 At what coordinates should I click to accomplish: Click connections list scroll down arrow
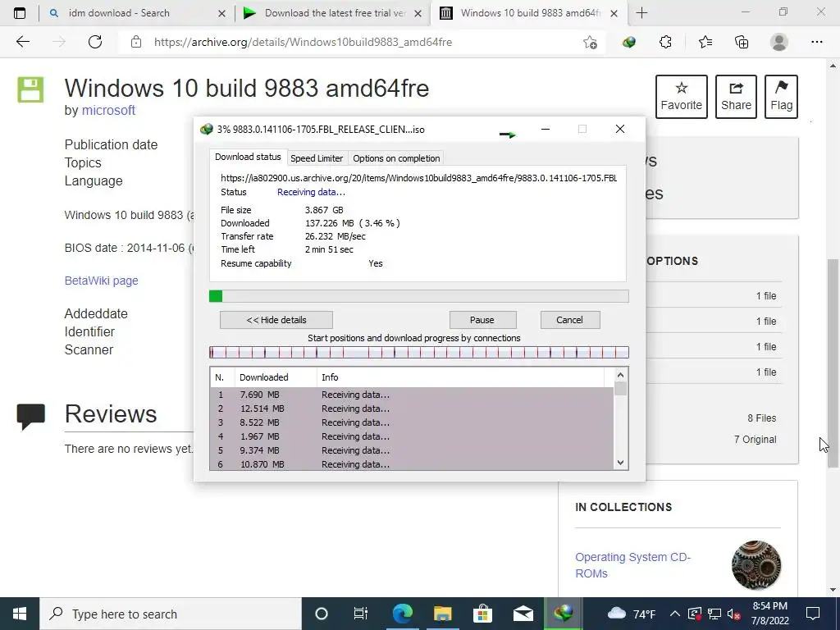click(620, 463)
